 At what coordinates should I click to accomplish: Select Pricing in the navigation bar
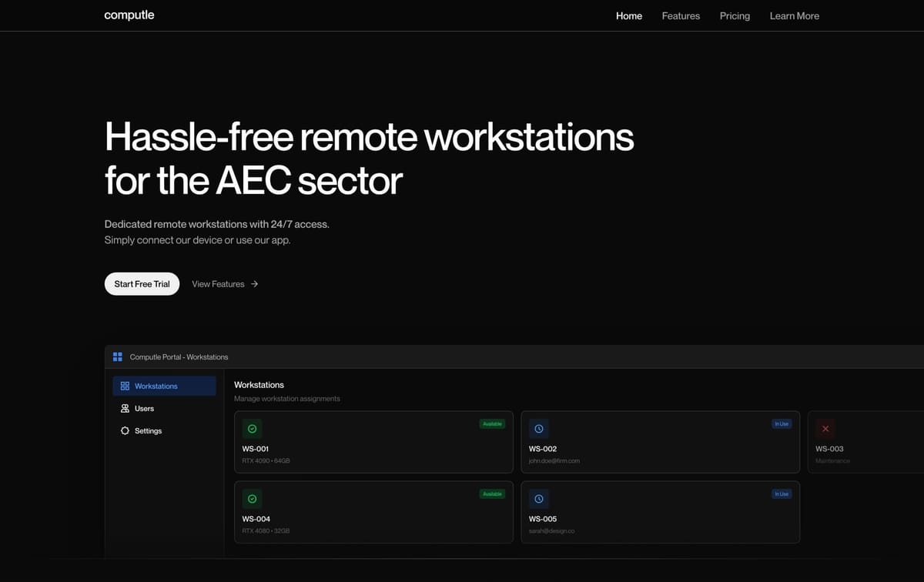click(734, 15)
